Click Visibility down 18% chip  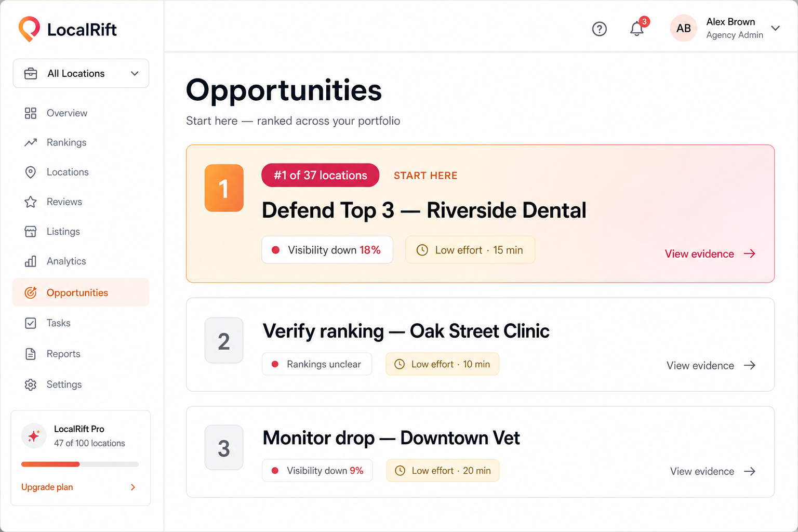[327, 250]
